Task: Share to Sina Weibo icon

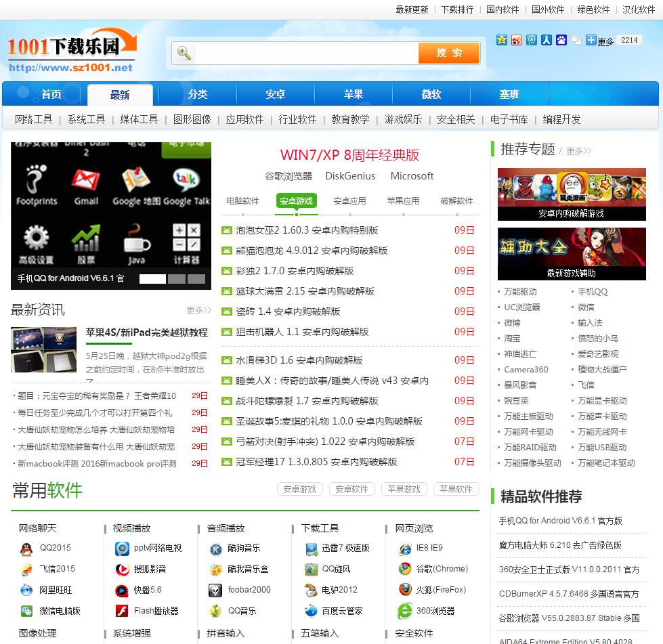Action: pos(516,40)
